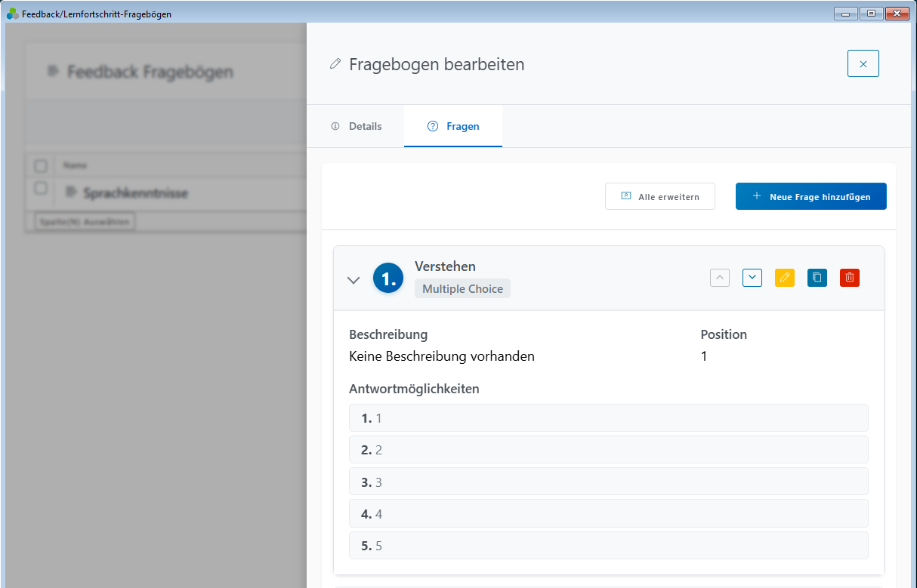The height and width of the screenshot is (588, 917).
Task: Click answer option 1
Action: (x=609, y=418)
